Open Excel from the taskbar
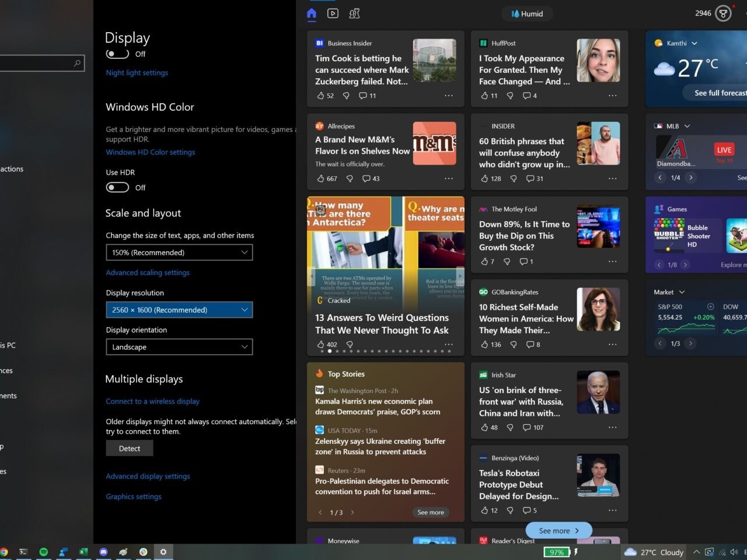Image resolution: width=747 pixels, height=560 pixels. click(x=83, y=551)
